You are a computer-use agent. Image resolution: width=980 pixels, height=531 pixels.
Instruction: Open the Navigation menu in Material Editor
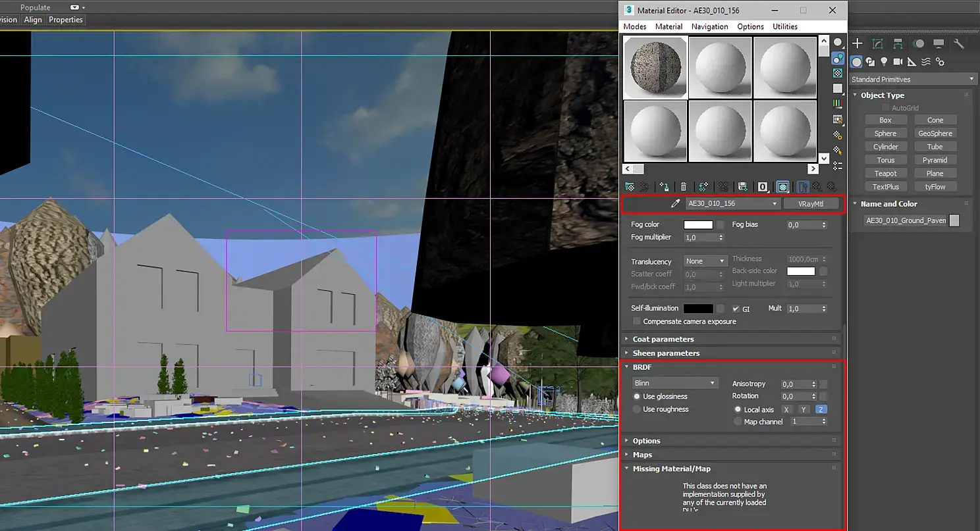(x=709, y=26)
